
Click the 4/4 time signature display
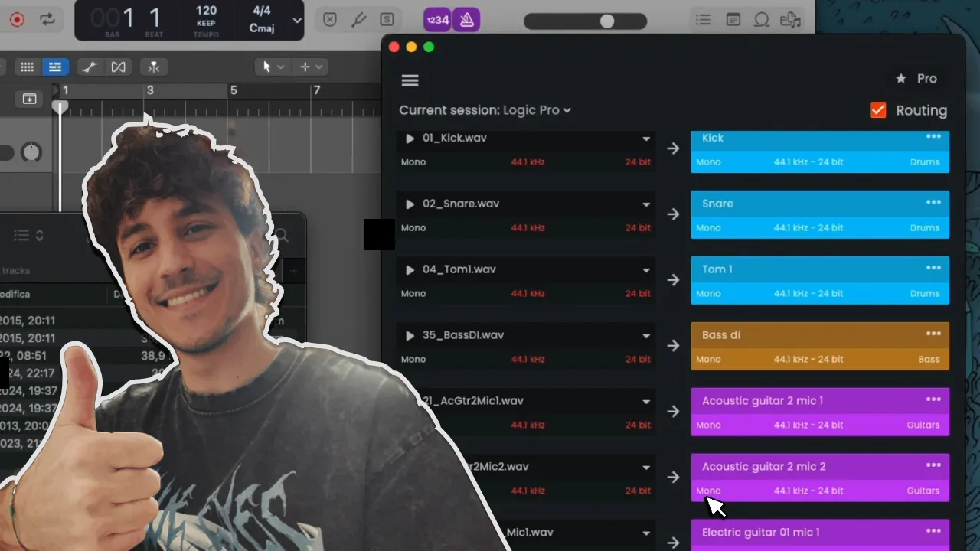[x=261, y=11]
